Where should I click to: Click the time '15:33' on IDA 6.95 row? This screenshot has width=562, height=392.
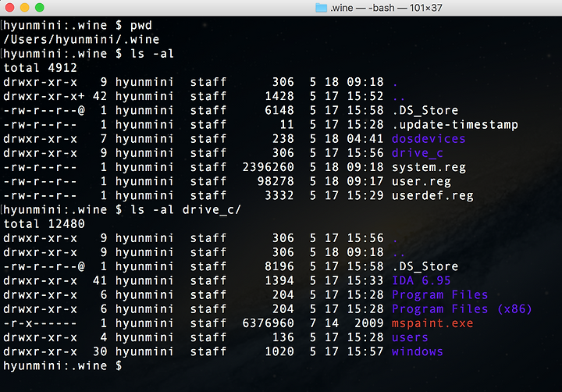(365, 281)
